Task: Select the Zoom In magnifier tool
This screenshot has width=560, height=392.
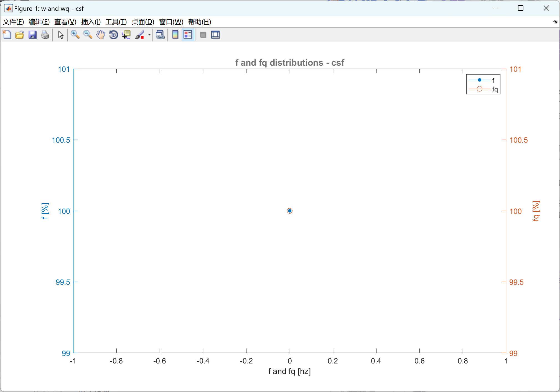Action: (75, 35)
